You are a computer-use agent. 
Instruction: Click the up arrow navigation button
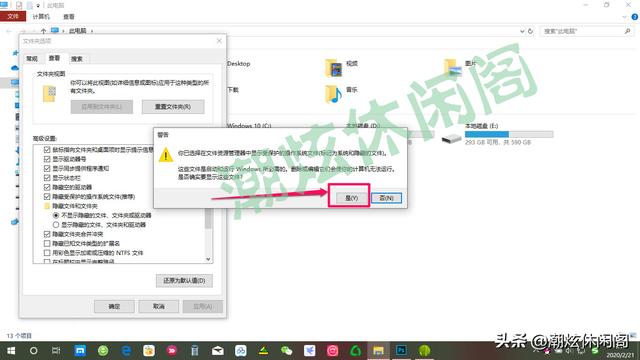coord(43,31)
